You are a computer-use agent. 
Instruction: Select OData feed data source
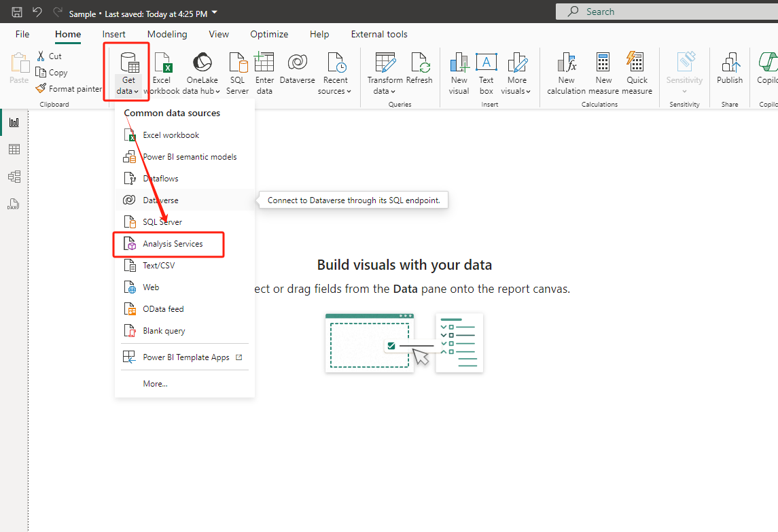(185, 309)
